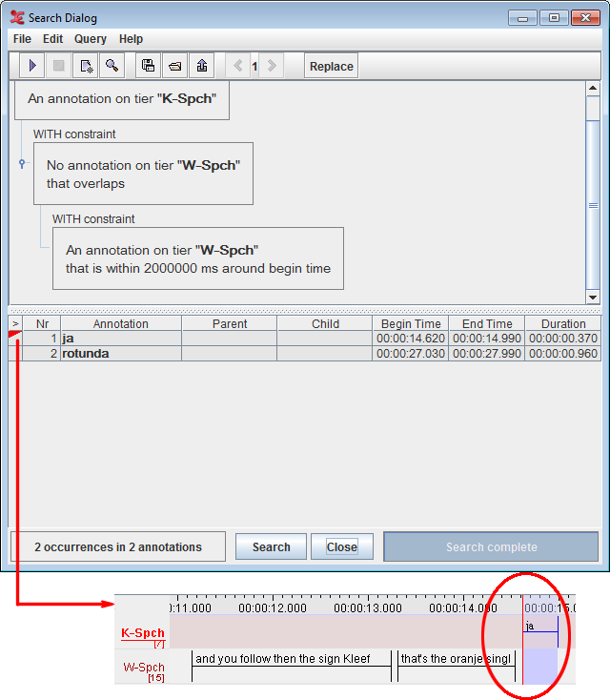Select the 'within 2000000 ms around begin time' constraint
Screen dimensions: 610x700
coord(198,258)
